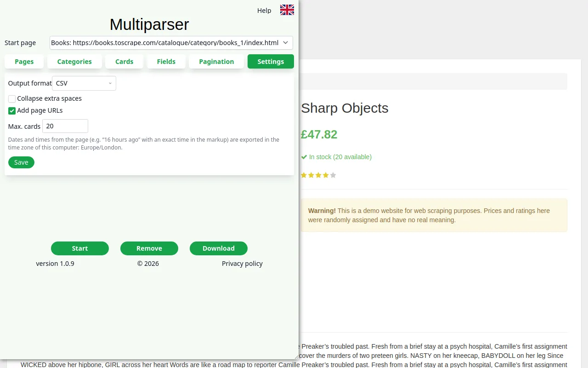Switch to the Pages tab

click(x=24, y=62)
